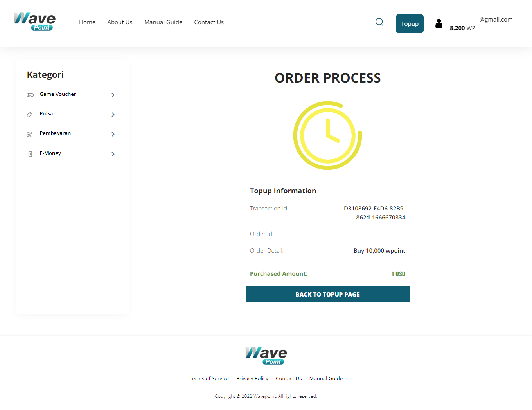This screenshot has height=410, width=532.
Task: Click the search magnifier icon
Action: (379, 22)
